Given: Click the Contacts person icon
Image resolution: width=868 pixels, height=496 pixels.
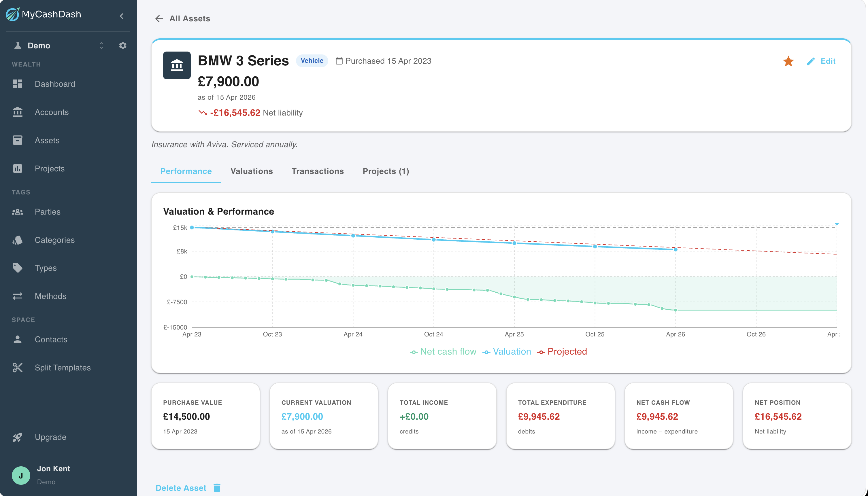Looking at the screenshot, I should (x=17, y=339).
